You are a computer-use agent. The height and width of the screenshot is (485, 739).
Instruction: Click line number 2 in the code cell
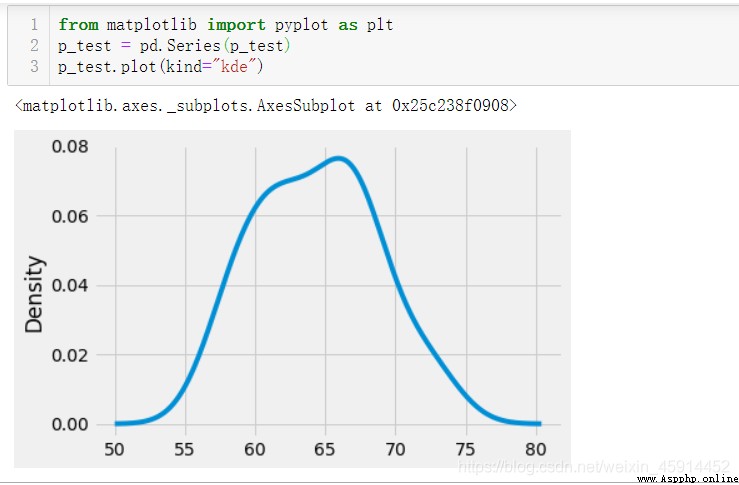click(x=33, y=46)
